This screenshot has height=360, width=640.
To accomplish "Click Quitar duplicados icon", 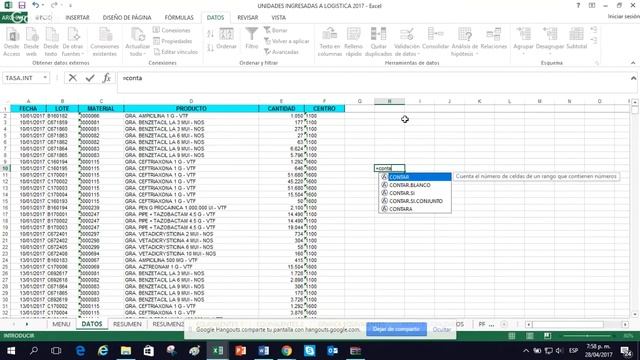I will (x=378, y=42).
